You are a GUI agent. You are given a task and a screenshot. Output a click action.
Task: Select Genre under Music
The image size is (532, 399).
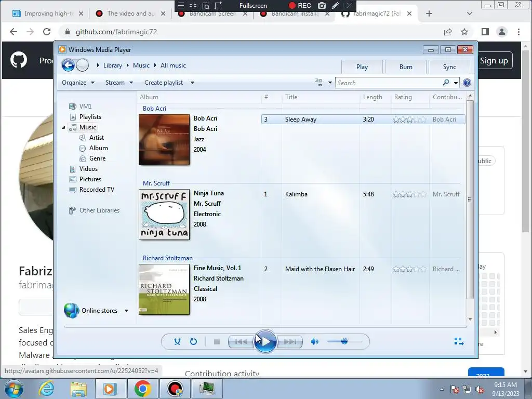pos(97,158)
